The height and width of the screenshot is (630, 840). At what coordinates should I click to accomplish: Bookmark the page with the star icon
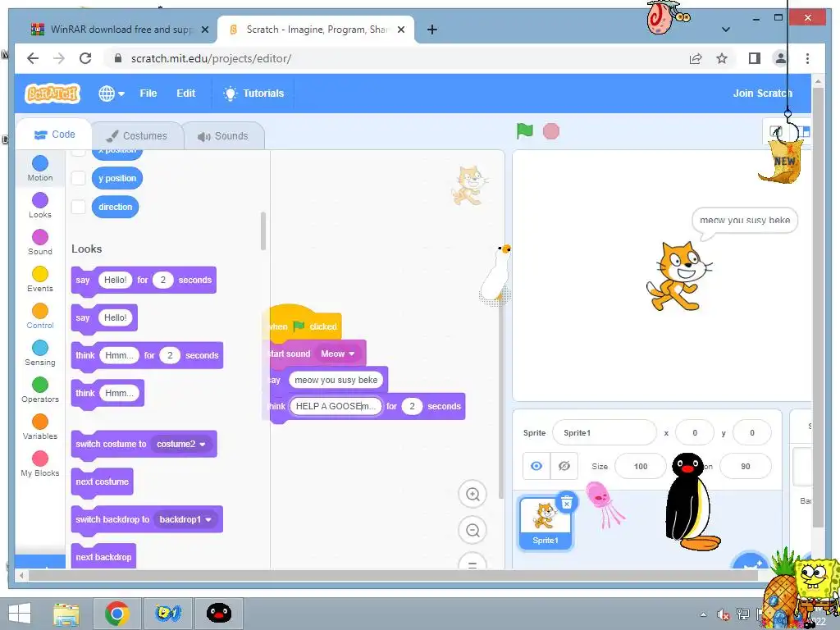click(x=722, y=58)
